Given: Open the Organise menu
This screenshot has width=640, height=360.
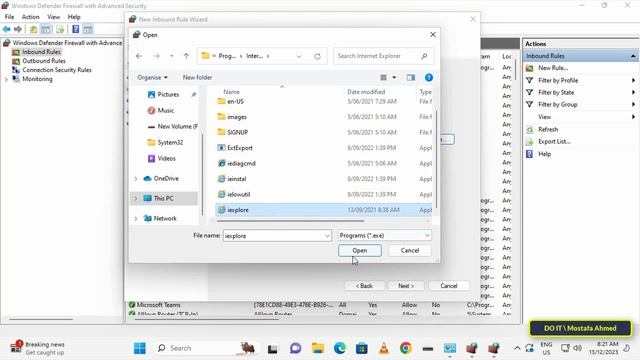Looking at the screenshot, I should point(152,77).
